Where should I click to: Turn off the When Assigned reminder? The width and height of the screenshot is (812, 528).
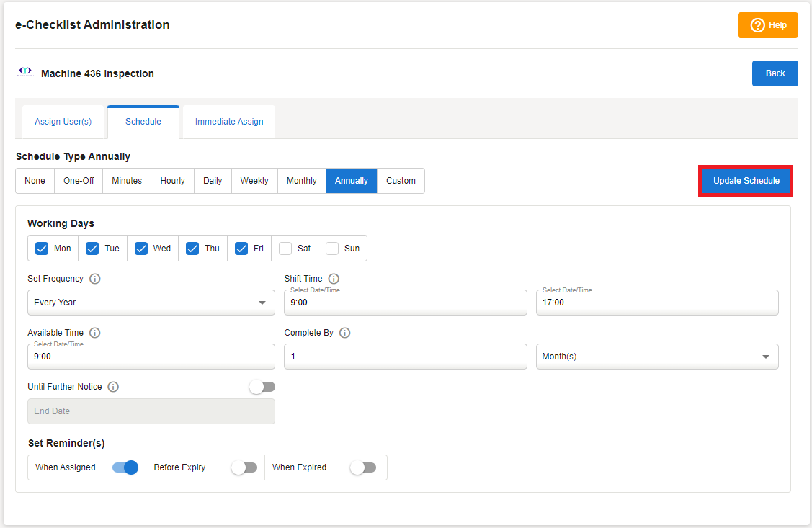[x=125, y=467]
